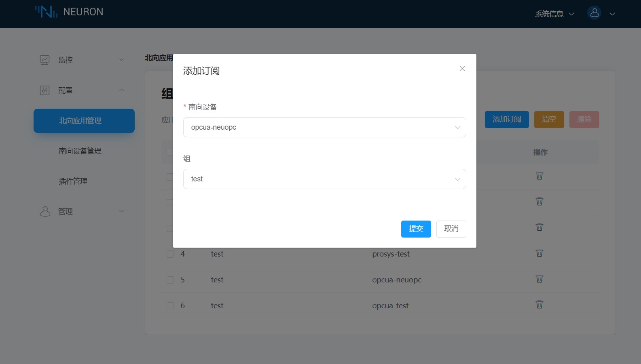The height and width of the screenshot is (364, 641).
Task: Click the management person icon in sidebar
Action: tap(45, 211)
